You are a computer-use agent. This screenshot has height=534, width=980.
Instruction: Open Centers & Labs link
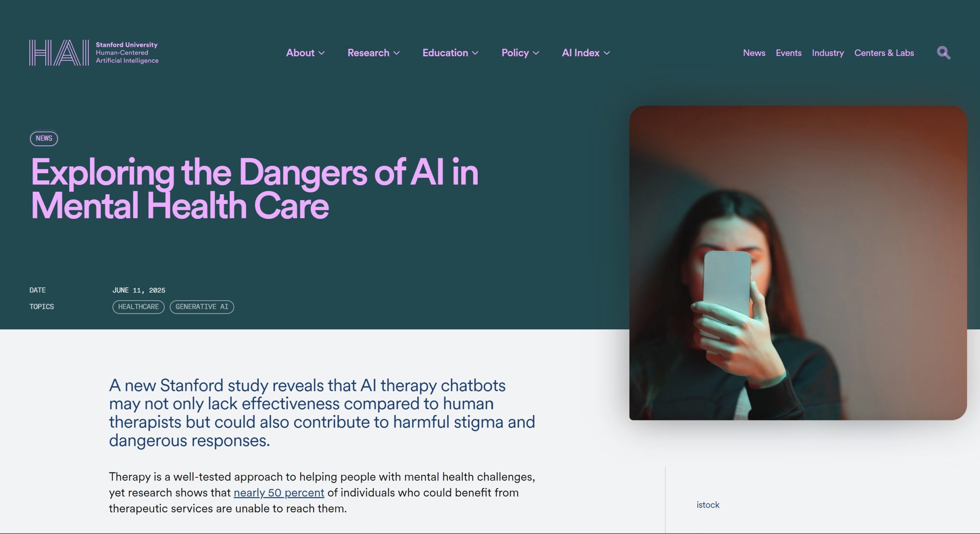pyautogui.click(x=884, y=53)
